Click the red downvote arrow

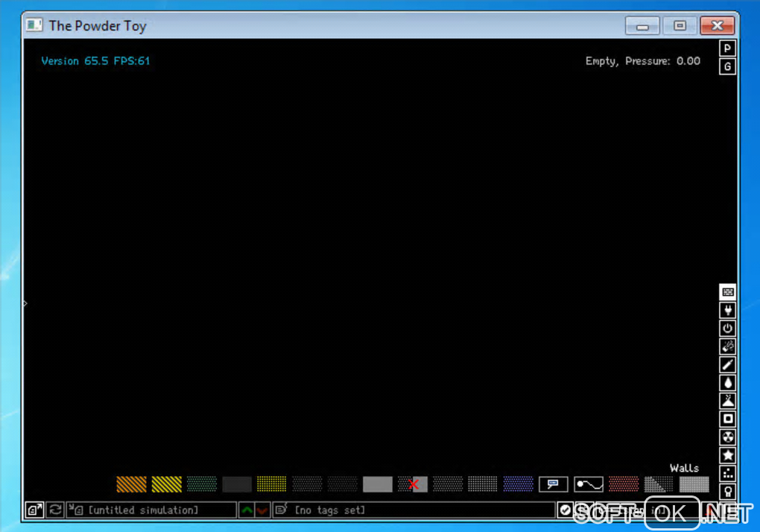(262, 510)
